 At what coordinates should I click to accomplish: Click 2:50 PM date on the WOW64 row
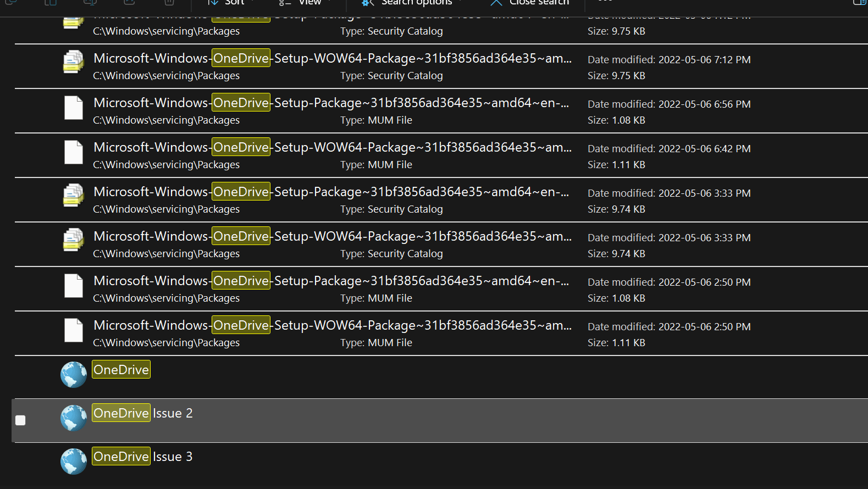[x=669, y=326]
